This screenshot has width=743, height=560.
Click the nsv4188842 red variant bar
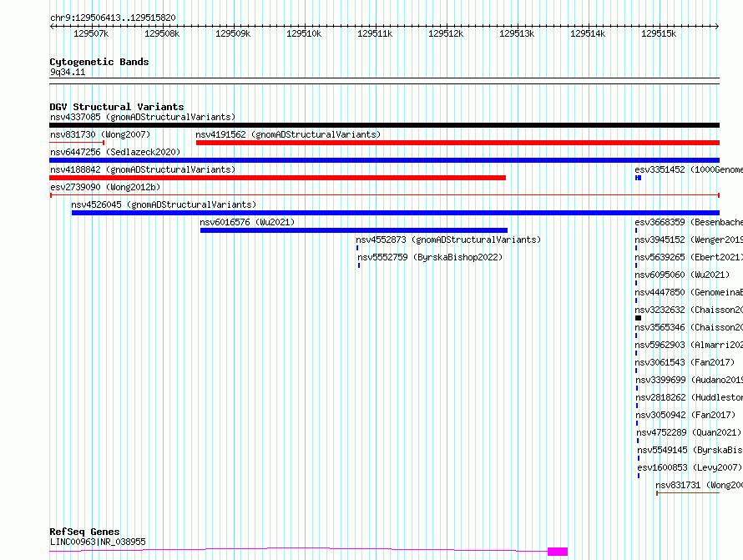pos(278,178)
